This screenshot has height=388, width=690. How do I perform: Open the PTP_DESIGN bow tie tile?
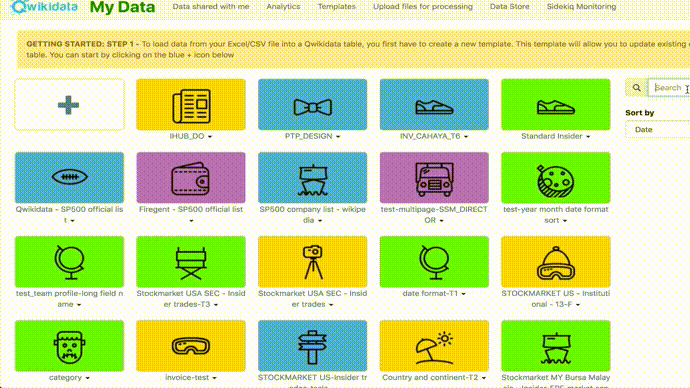point(312,105)
